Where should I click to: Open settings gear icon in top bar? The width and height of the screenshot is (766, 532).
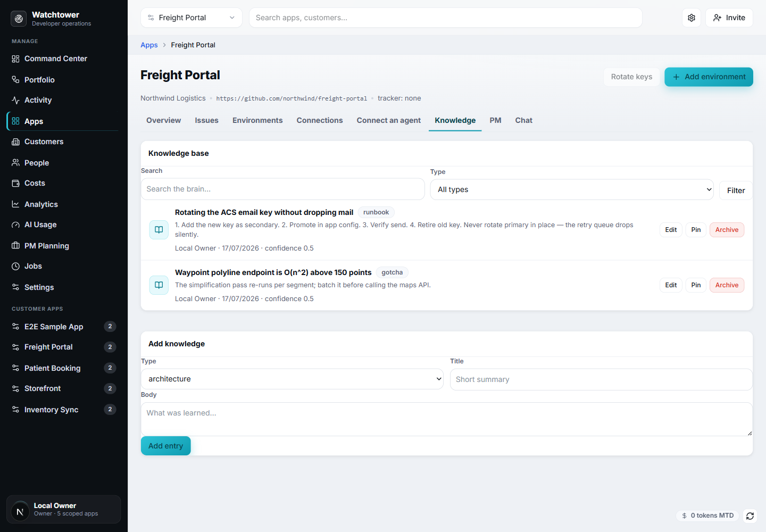point(692,18)
